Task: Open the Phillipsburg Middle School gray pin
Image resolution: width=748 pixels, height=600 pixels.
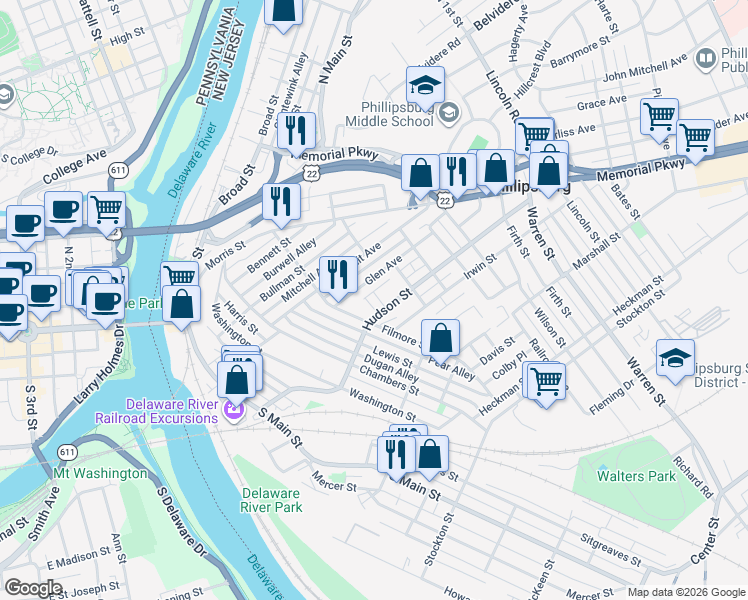Action: coord(449,113)
